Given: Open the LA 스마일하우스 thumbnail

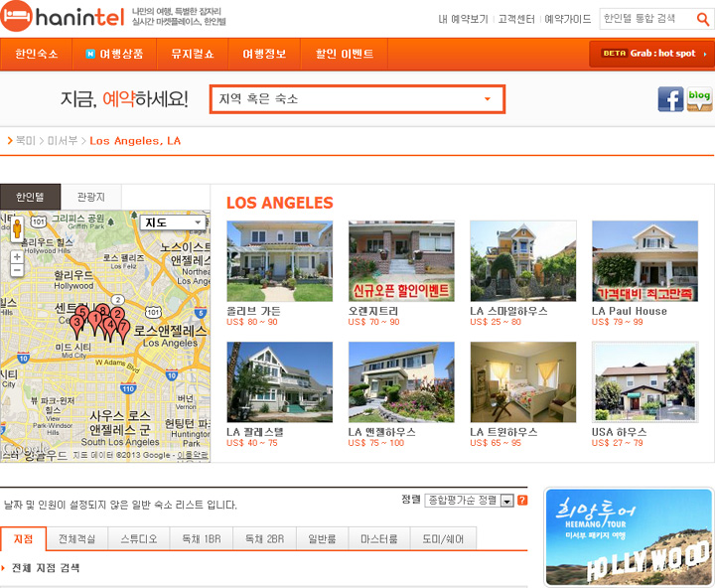Looking at the screenshot, I should point(523,261).
